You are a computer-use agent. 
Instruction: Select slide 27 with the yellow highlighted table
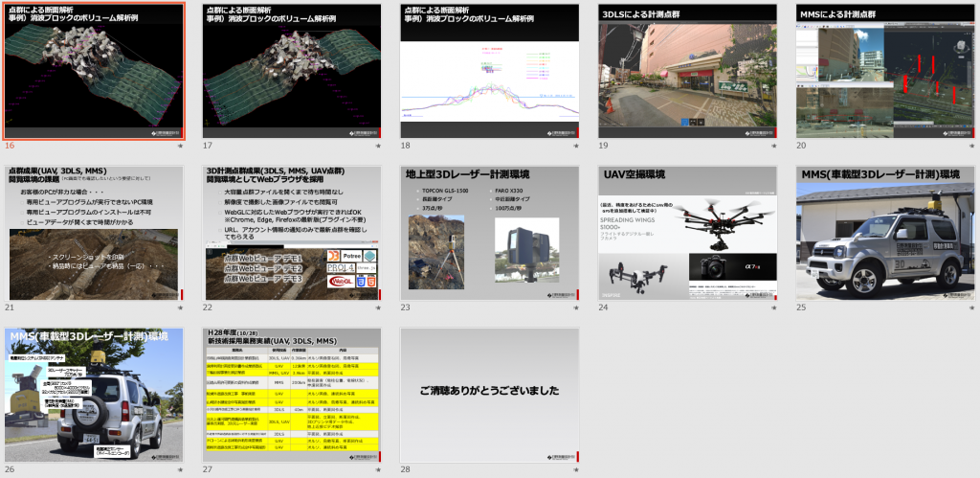pos(292,395)
